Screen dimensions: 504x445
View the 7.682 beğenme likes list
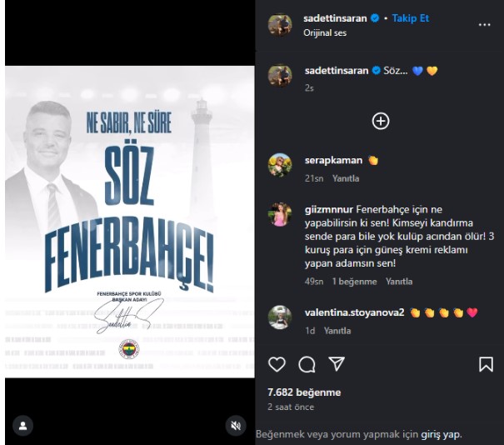pos(304,392)
